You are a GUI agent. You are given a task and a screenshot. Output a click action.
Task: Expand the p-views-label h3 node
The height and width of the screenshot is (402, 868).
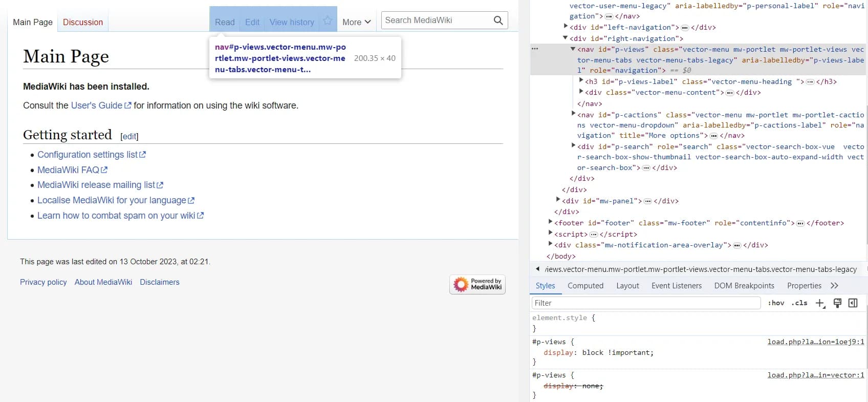point(581,81)
